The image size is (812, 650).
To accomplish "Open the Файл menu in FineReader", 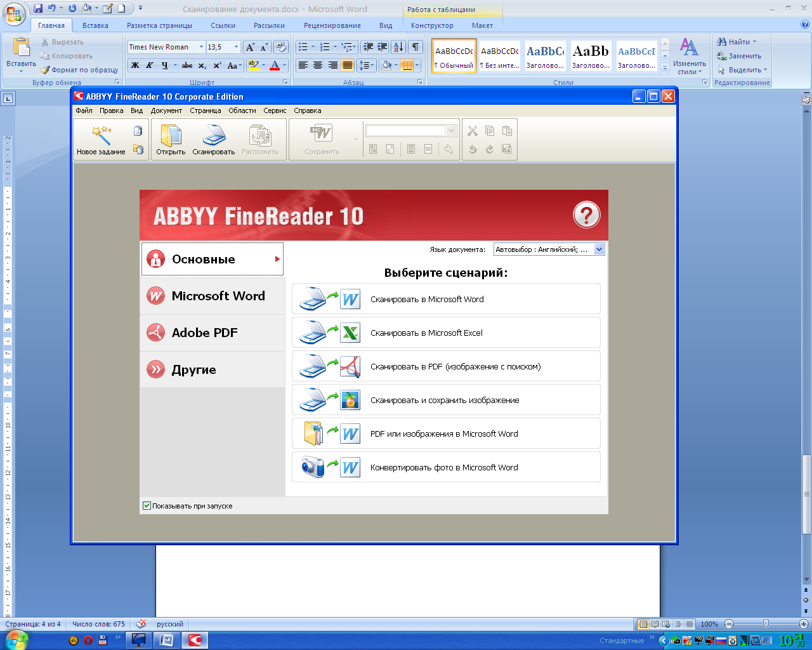I will (84, 110).
